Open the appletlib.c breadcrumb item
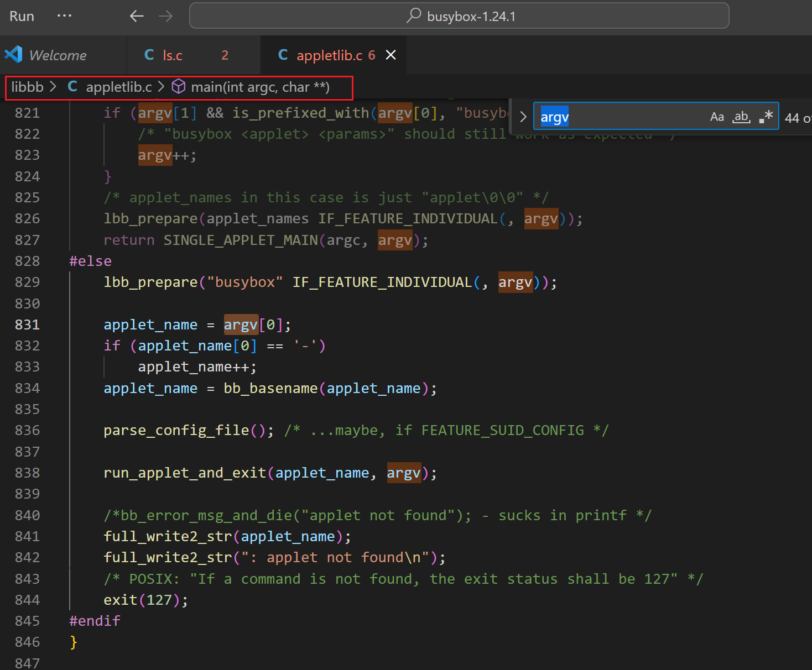This screenshot has height=670, width=812. (x=119, y=87)
